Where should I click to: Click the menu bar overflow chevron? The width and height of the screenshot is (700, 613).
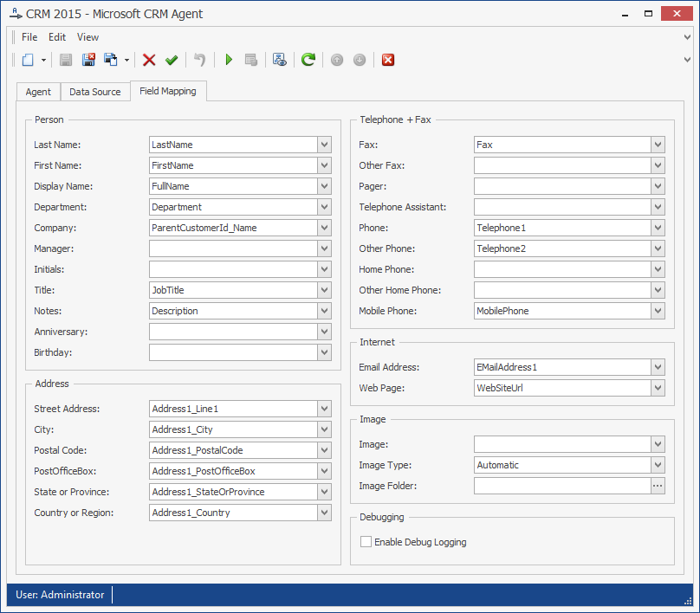(x=688, y=37)
